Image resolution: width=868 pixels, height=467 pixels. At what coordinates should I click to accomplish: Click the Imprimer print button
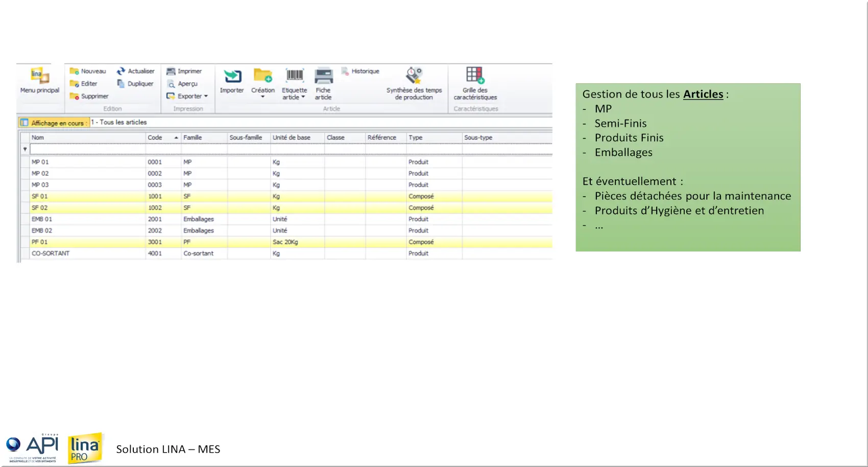click(x=184, y=71)
